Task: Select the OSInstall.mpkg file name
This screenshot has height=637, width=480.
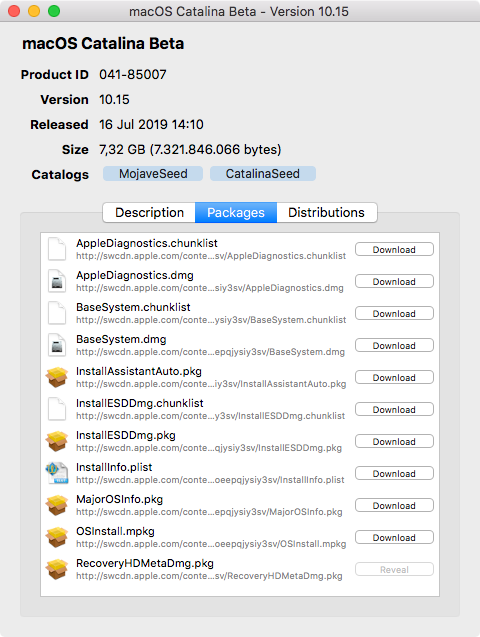Action: 115,531
